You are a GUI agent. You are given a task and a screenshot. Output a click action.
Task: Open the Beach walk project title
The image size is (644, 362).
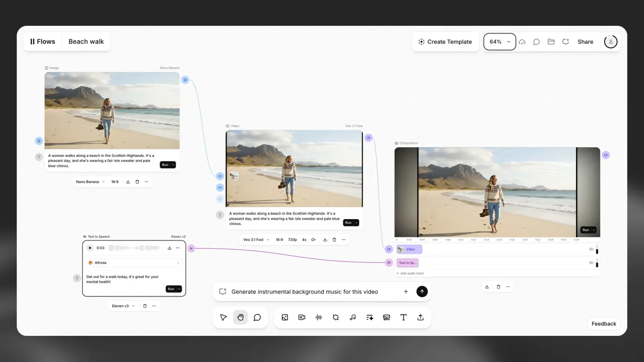coord(86,41)
